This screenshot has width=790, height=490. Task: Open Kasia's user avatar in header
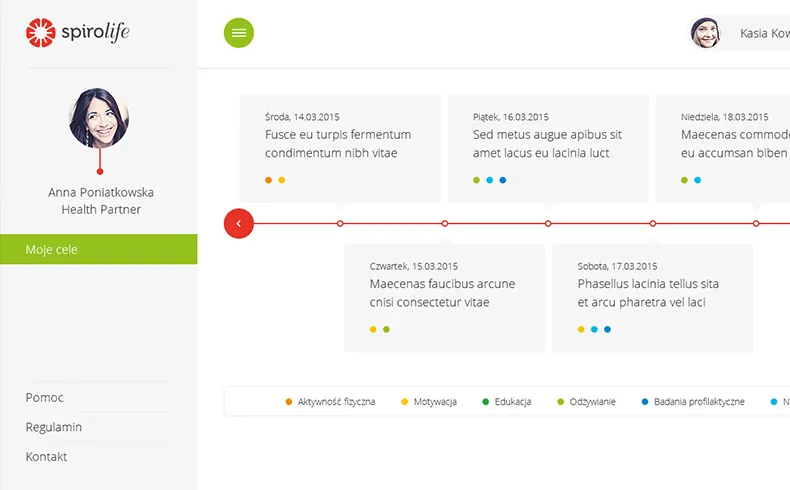point(705,33)
